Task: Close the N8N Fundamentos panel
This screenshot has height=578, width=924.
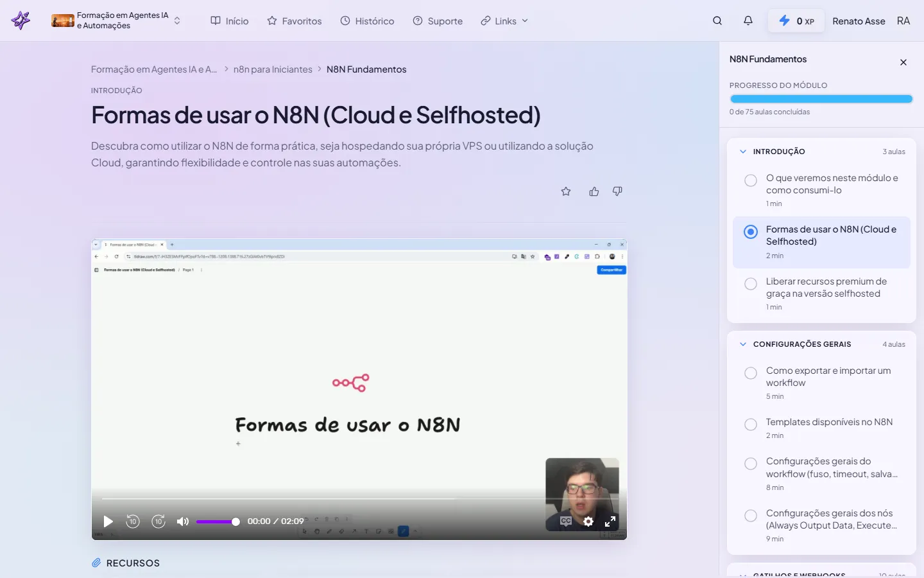Action: (x=903, y=62)
